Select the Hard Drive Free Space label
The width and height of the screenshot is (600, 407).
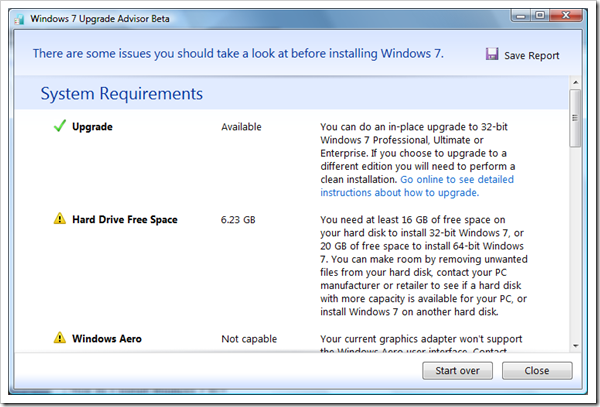pos(125,220)
